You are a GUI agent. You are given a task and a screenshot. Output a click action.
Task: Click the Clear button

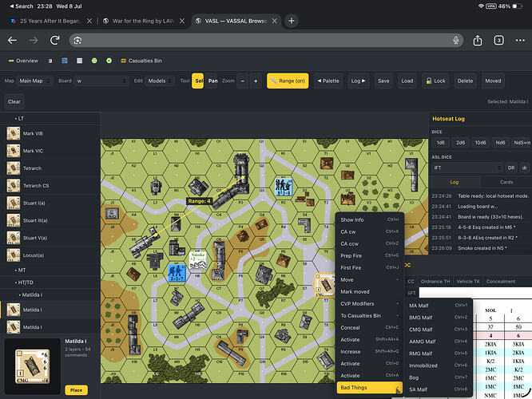[14, 101]
